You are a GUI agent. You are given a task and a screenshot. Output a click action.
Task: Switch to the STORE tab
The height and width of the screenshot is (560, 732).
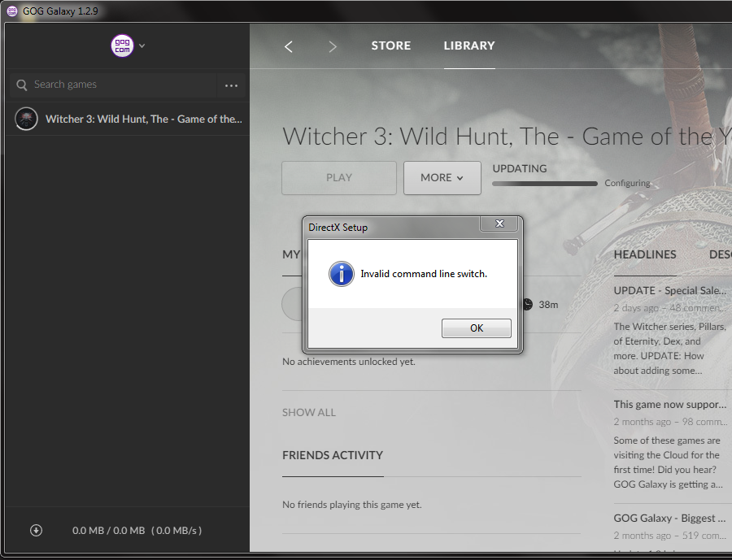pyautogui.click(x=390, y=46)
